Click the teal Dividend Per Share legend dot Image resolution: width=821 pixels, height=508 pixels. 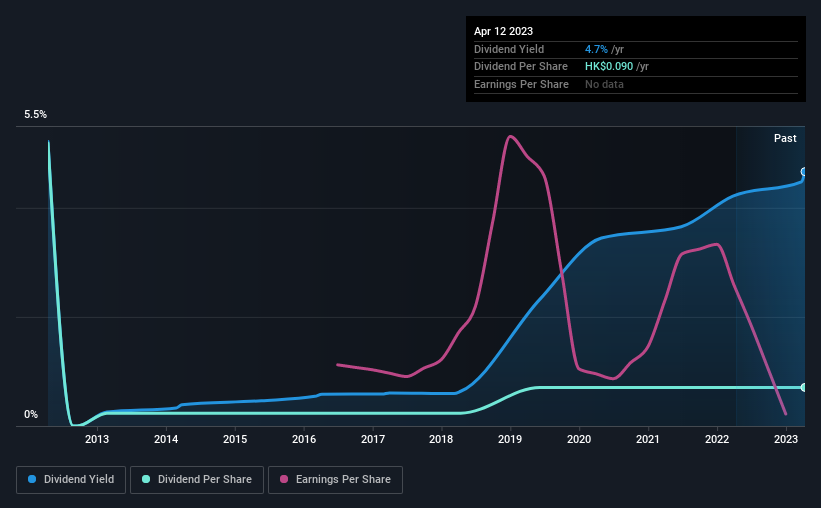[x=146, y=479]
